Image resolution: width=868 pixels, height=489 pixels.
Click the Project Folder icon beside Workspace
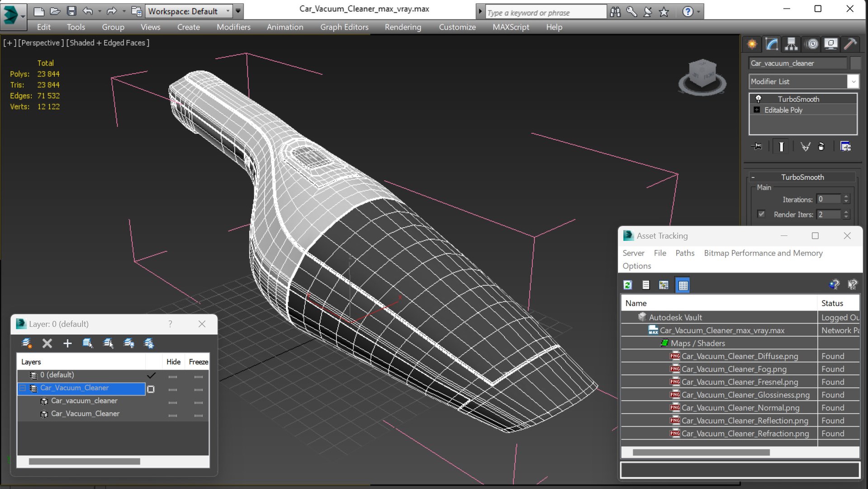pos(136,11)
